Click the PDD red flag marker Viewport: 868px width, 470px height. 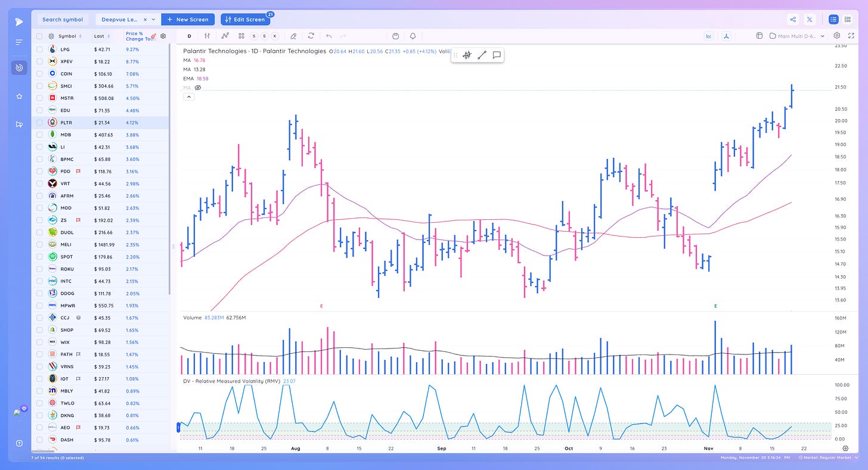(78, 172)
